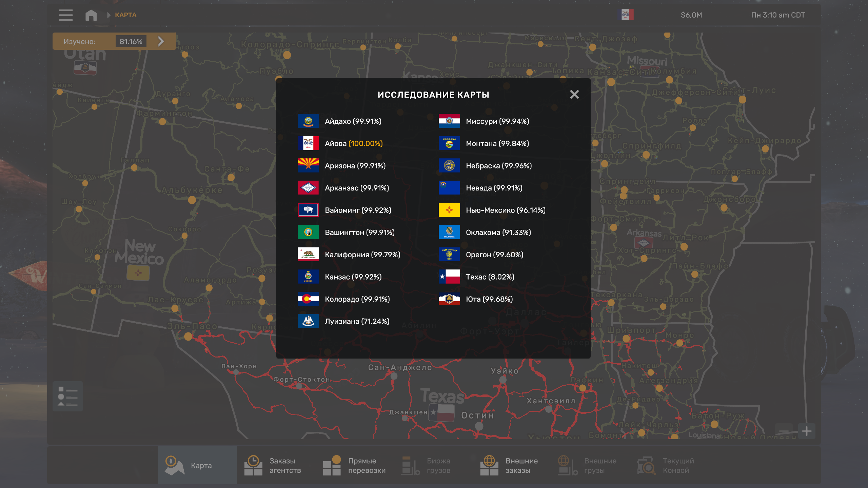This screenshot has width=868, height=488.
Task: Click breadcrumb arrow before КАРТА
Action: (x=108, y=15)
